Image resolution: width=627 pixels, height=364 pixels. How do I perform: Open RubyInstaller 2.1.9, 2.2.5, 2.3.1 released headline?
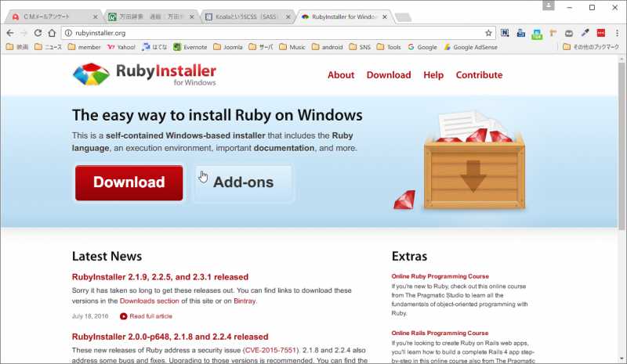[160, 277]
